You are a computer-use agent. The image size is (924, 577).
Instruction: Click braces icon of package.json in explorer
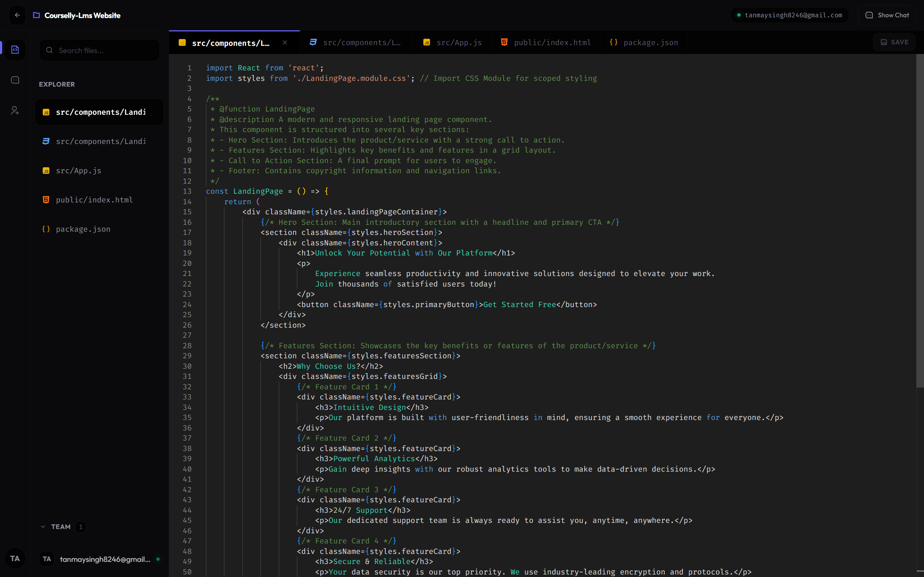tap(46, 229)
